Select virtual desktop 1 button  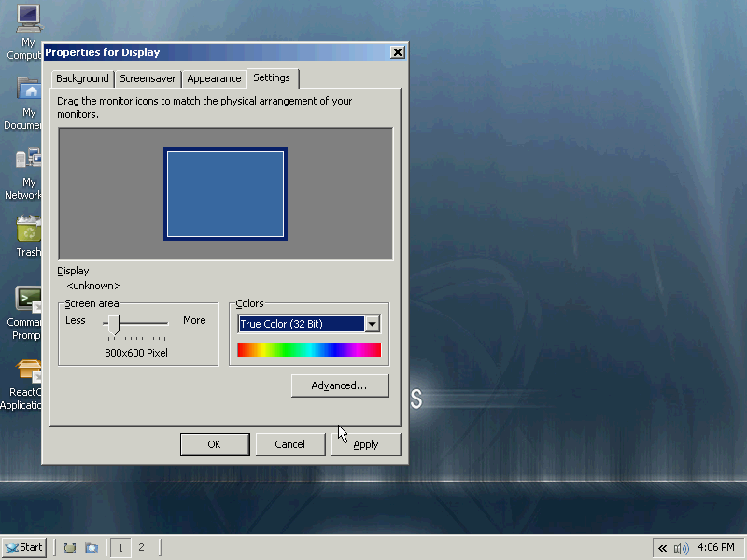pyautogui.click(x=120, y=548)
